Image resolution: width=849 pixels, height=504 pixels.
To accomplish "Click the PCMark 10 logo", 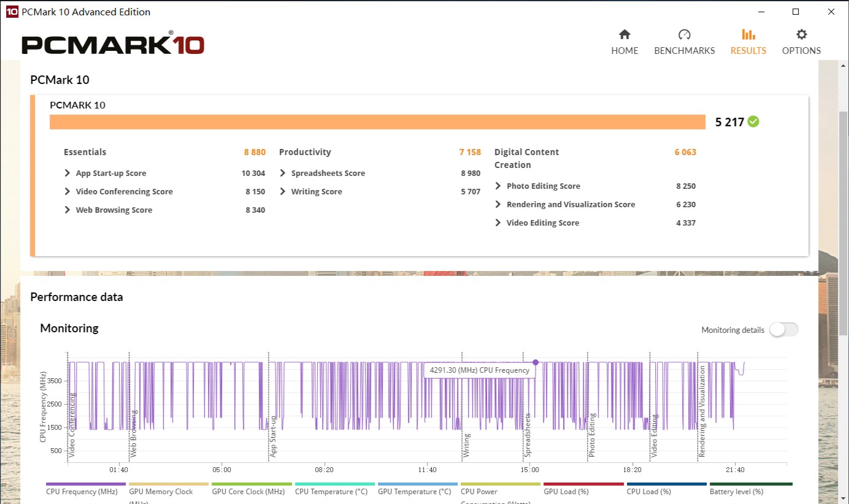I will coord(113,45).
